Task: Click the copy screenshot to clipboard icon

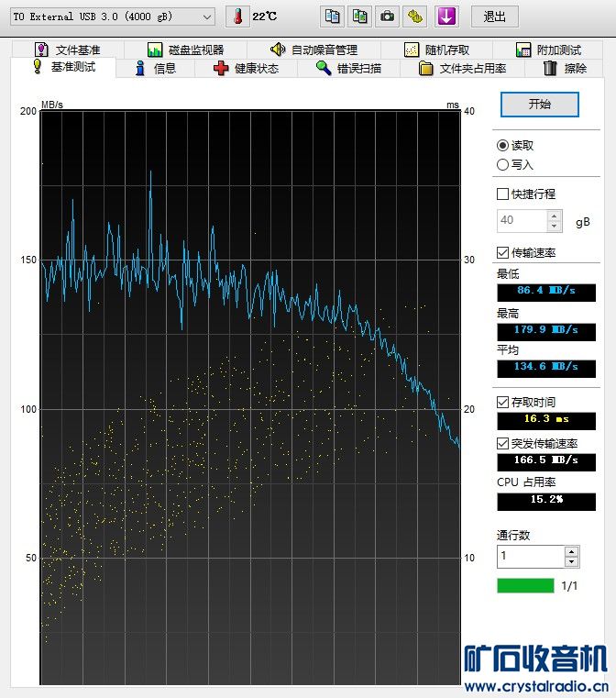Action: pyautogui.click(x=359, y=17)
